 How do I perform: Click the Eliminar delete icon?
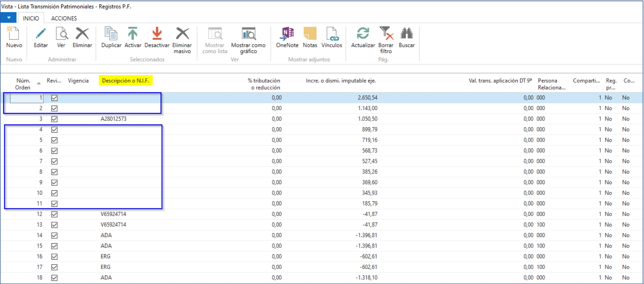pyautogui.click(x=82, y=33)
